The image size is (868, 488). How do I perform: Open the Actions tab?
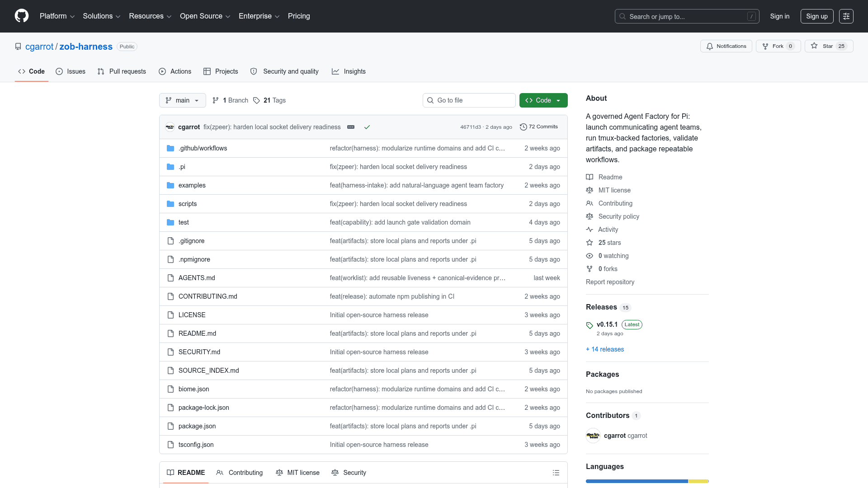(175, 71)
